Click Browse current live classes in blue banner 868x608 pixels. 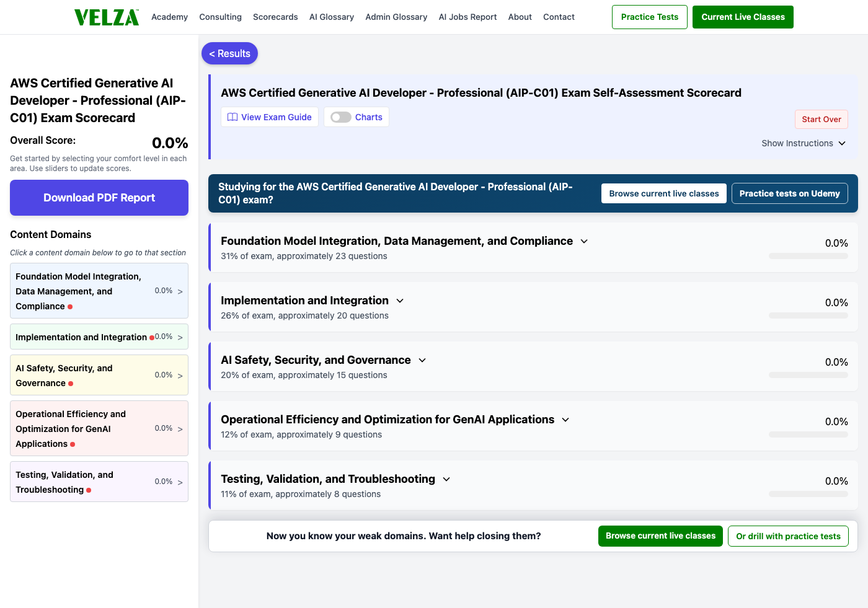(x=664, y=193)
